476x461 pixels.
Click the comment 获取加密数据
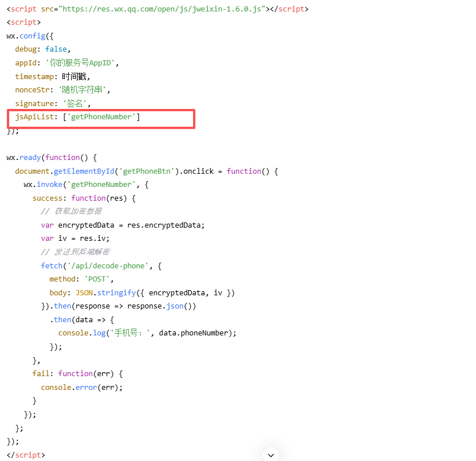click(x=72, y=212)
